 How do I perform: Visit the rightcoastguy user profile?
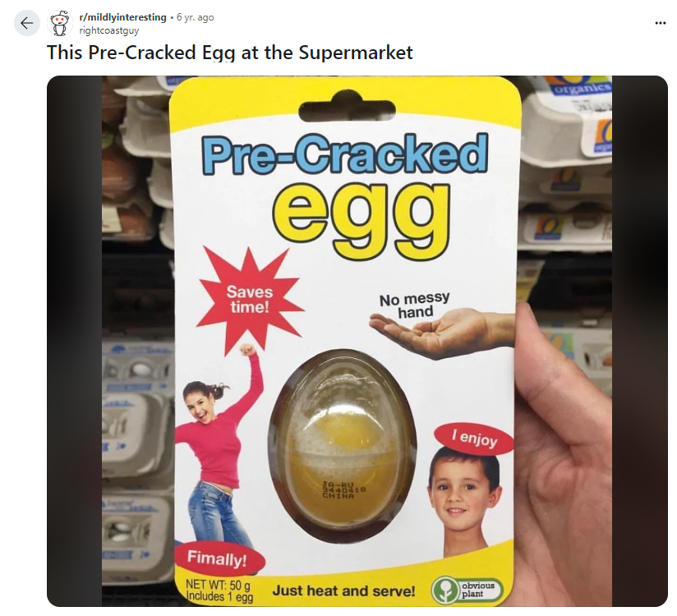click(108, 30)
